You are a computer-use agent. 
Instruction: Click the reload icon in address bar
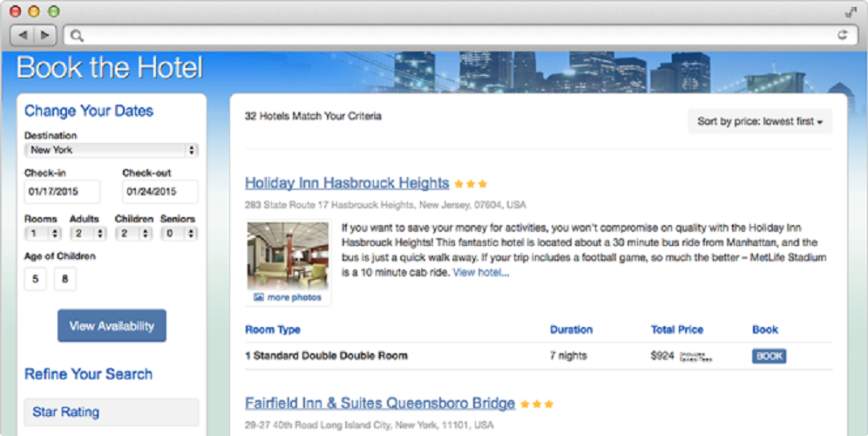[842, 35]
